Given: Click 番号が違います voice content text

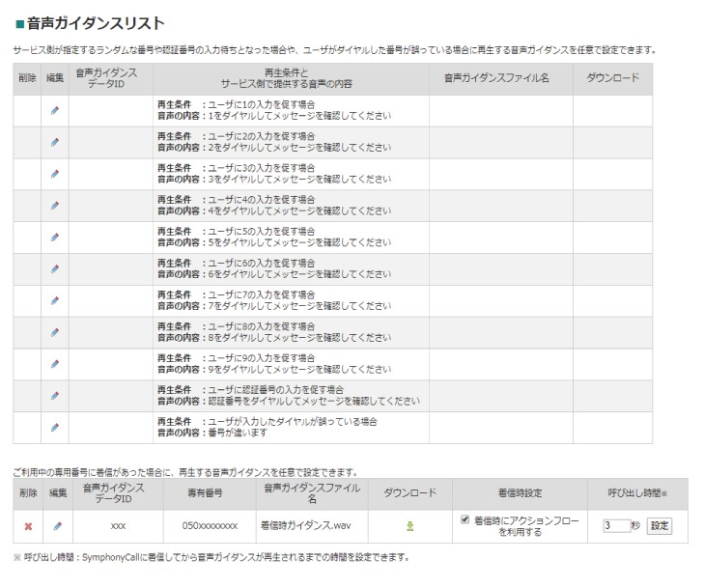Looking at the screenshot, I should pos(238,434).
